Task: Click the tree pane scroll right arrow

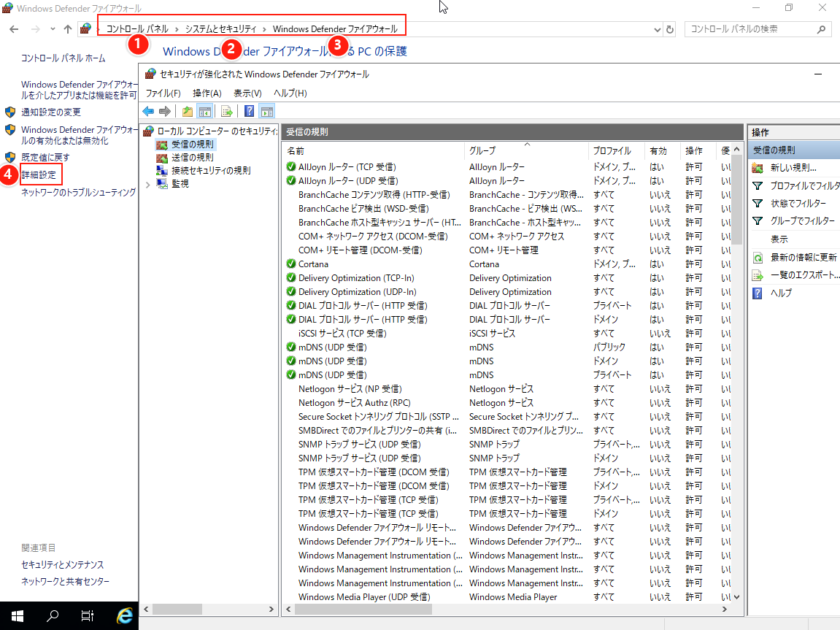Action: pyautogui.click(x=271, y=609)
